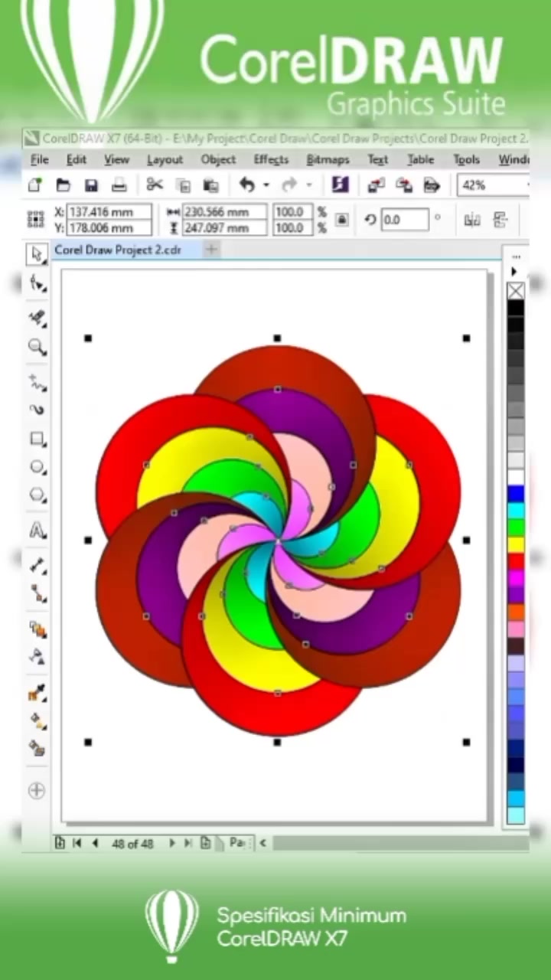Image resolution: width=551 pixels, height=980 pixels.
Task: Click the rotation angle field 0.0
Action: point(405,220)
